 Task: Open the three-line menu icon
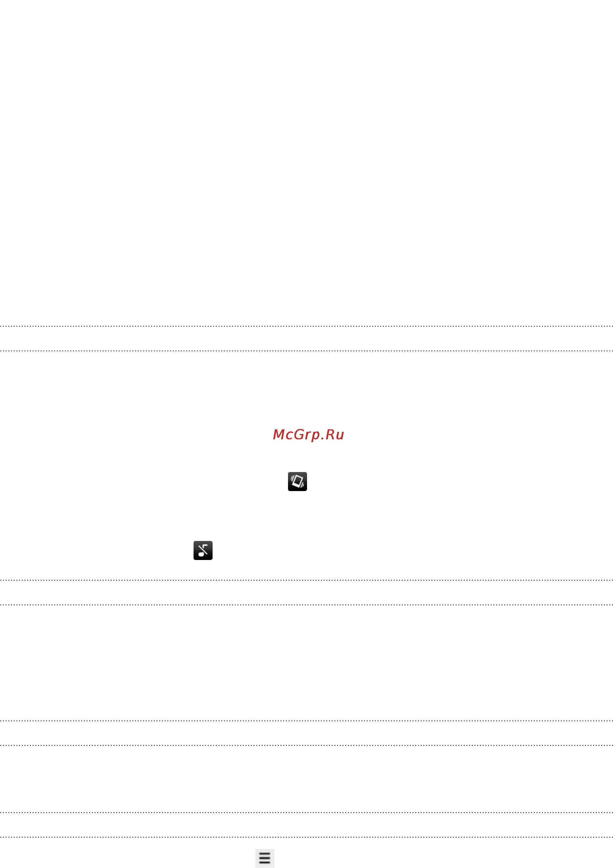click(265, 858)
